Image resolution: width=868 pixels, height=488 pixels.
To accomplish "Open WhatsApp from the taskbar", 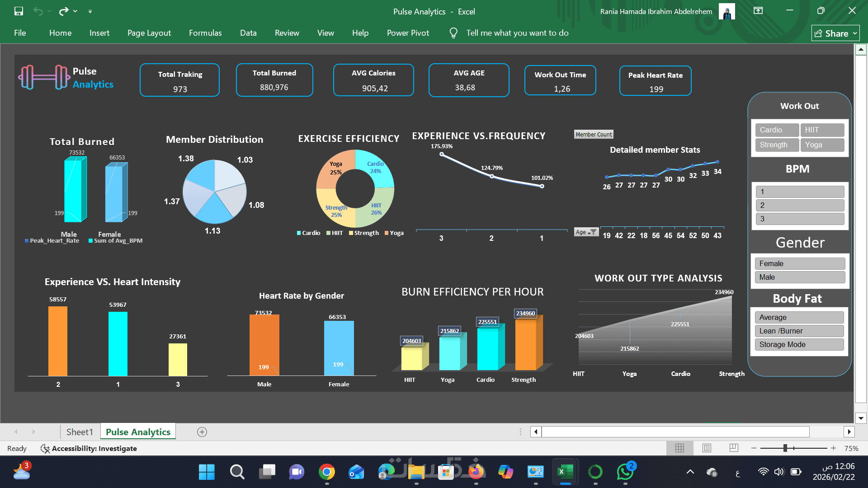I will [625, 472].
